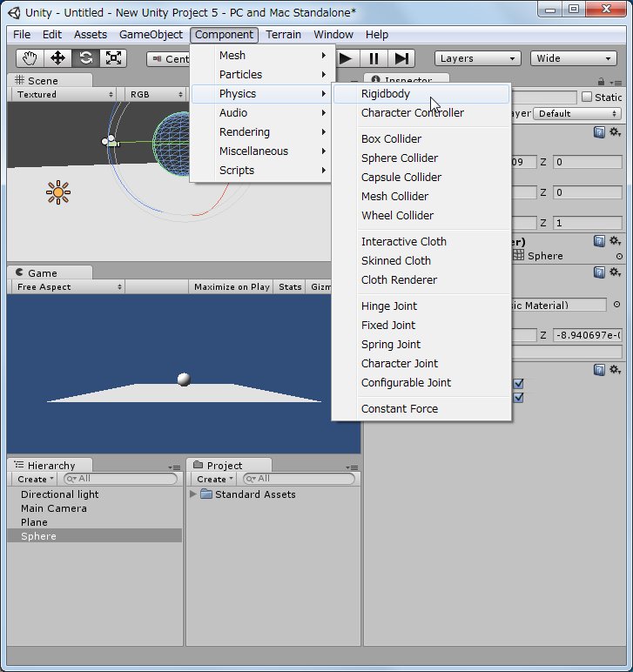
Task: Select the Scale tool in toolbar
Action: coord(113,58)
